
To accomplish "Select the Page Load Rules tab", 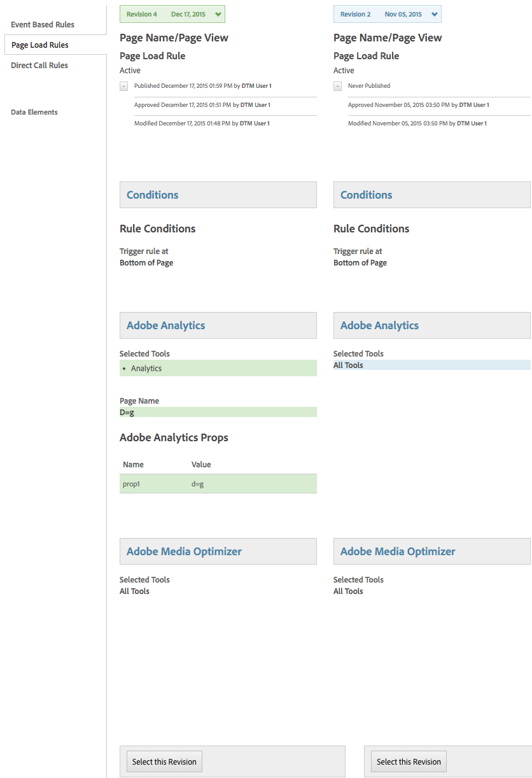I will (40, 45).
